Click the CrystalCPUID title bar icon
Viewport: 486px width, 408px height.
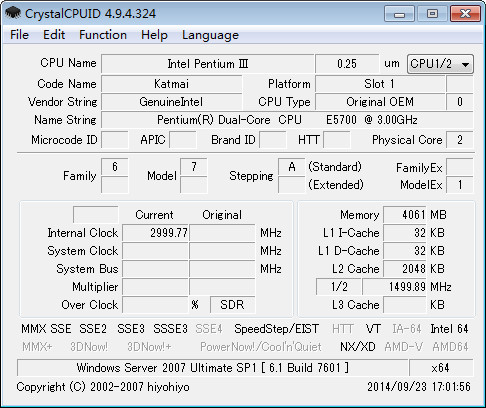coord(13,13)
